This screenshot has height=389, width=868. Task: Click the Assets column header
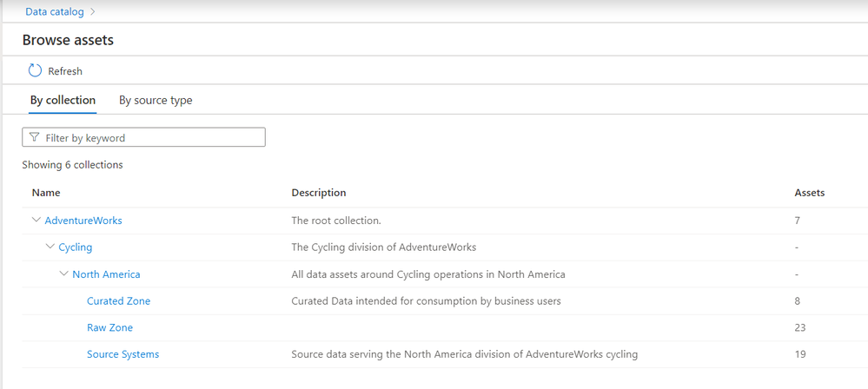(809, 193)
